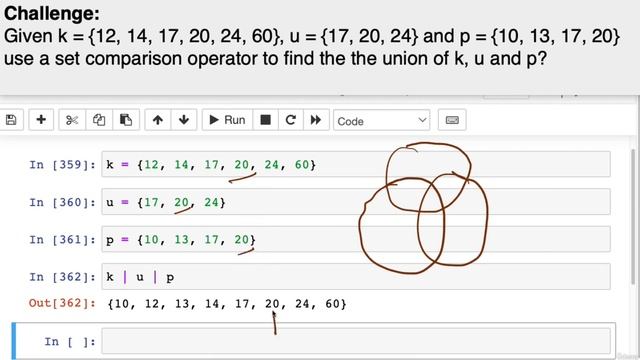Restart kernel and run all with fast-forward icon
The image size is (640, 360).
pos(316,120)
